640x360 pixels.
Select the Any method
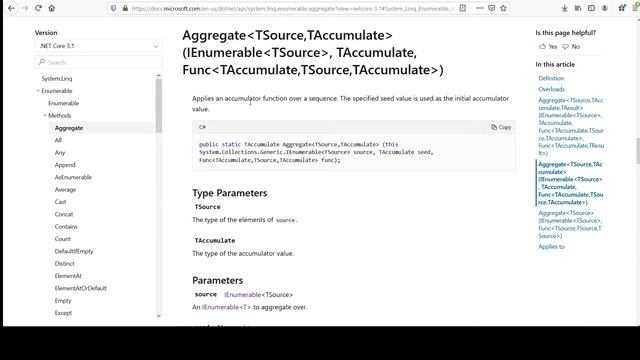tap(60, 153)
